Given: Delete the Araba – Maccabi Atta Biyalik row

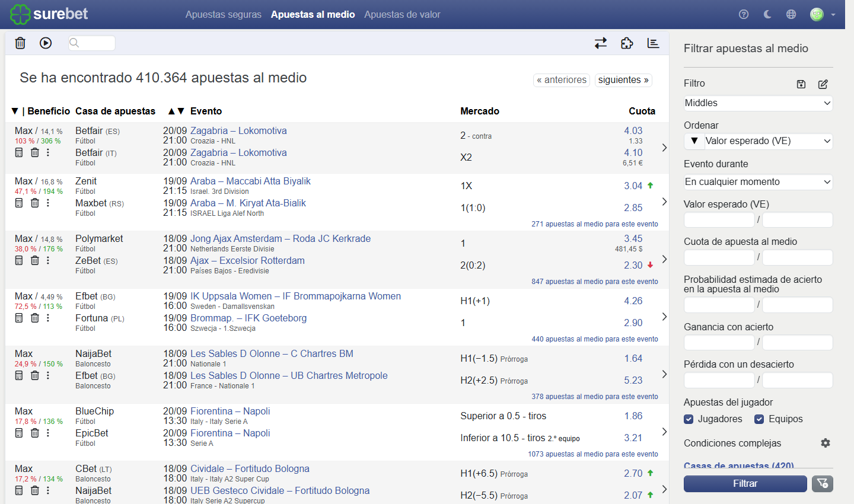Looking at the screenshot, I should coord(35,203).
